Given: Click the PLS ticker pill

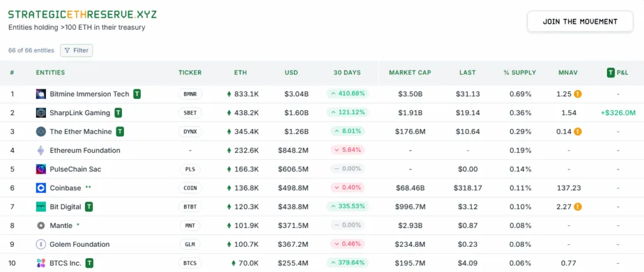Looking at the screenshot, I should (x=190, y=169).
